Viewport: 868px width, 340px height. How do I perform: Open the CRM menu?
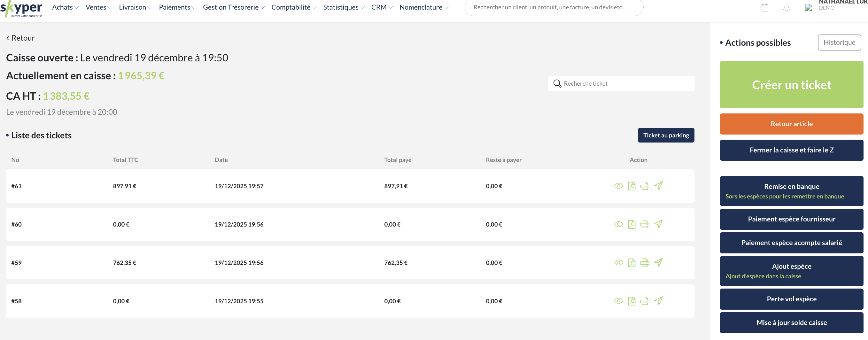pos(382,7)
